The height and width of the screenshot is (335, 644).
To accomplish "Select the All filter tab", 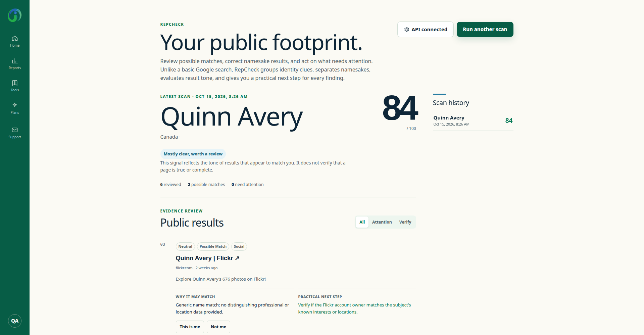I will pyautogui.click(x=362, y=222).
